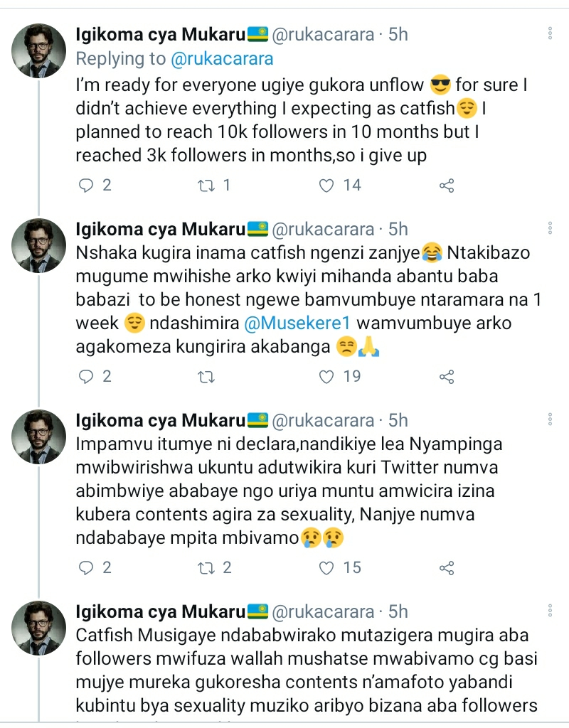Open more options on third tweet
Image resolution: width=569 pixels, height=728 pixels.
[549, 420]
